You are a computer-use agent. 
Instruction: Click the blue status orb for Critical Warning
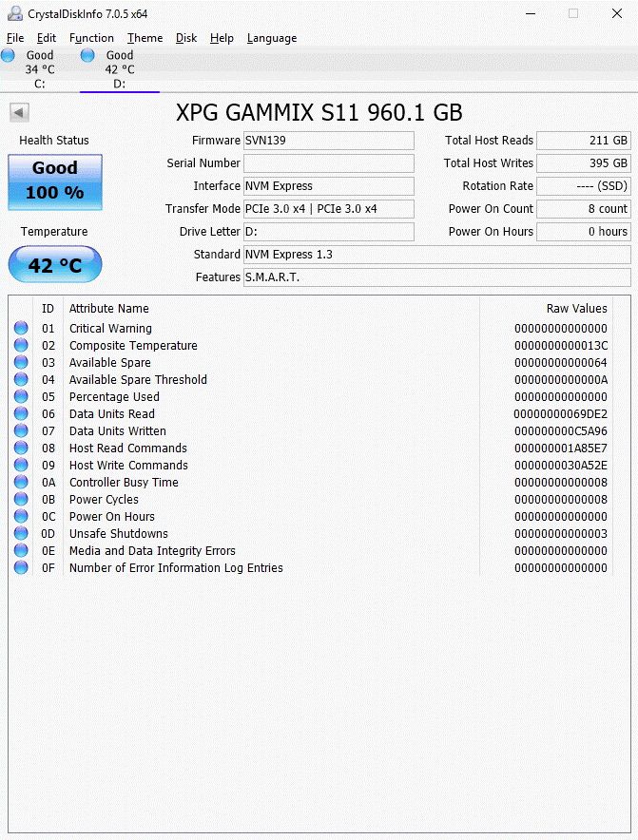click(21, 328)
